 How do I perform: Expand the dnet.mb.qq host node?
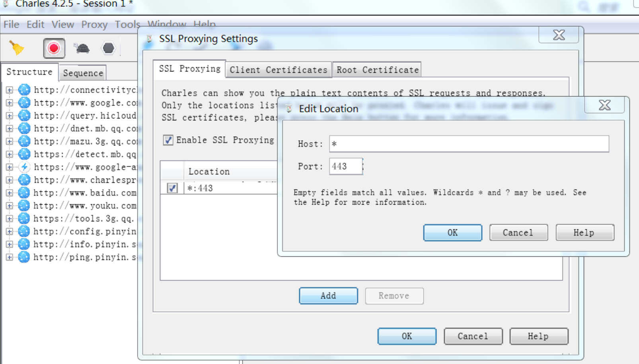9,128
